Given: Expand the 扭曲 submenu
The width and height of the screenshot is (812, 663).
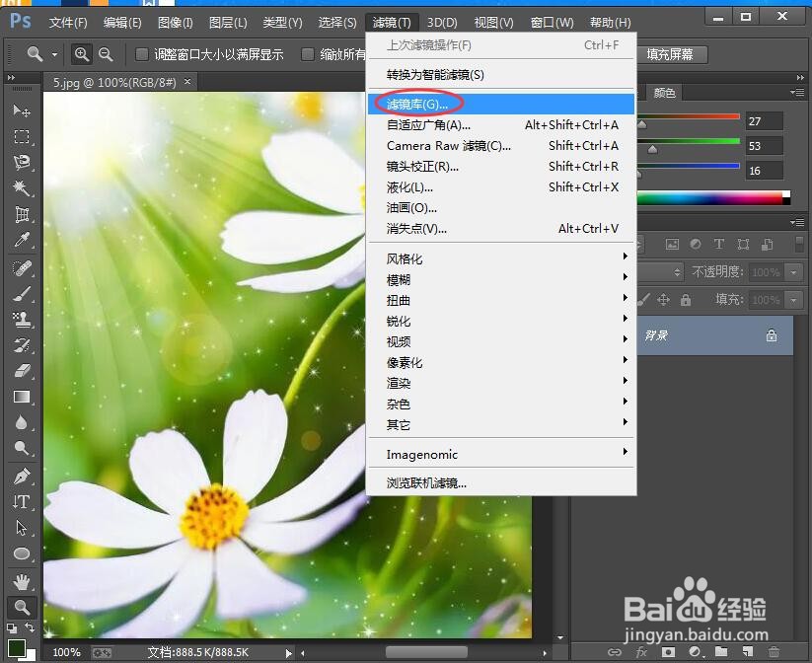Looking at the screenshot, I should [x=501, y=300].
